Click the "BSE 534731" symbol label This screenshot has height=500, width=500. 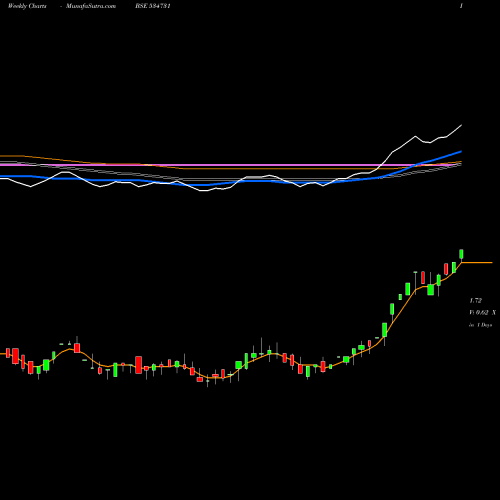click(153, 6)
